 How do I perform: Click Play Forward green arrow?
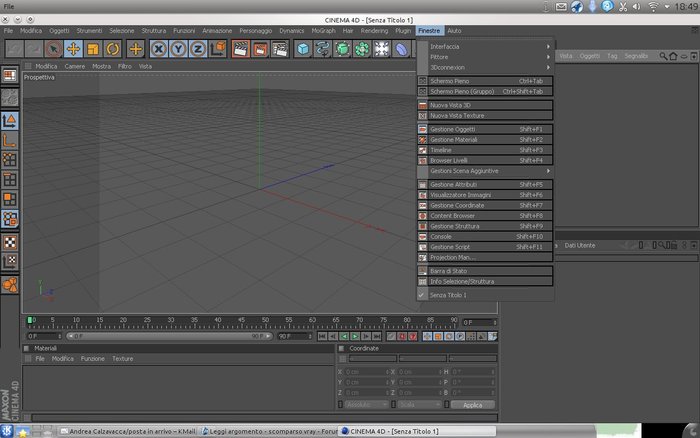point(355,336)
